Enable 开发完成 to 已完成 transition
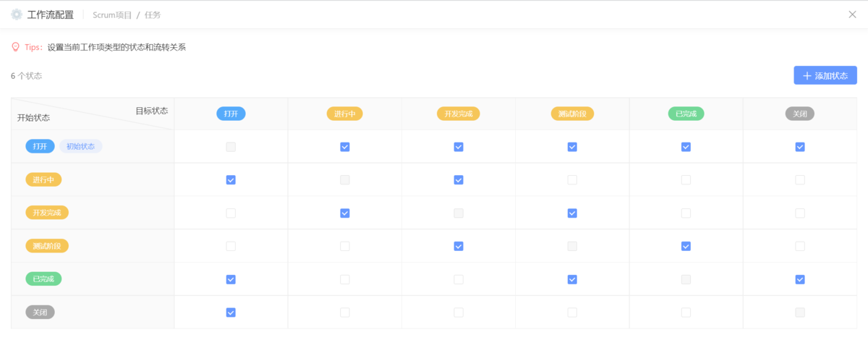Screen dimensions: 868x340 tap(686, 213)
